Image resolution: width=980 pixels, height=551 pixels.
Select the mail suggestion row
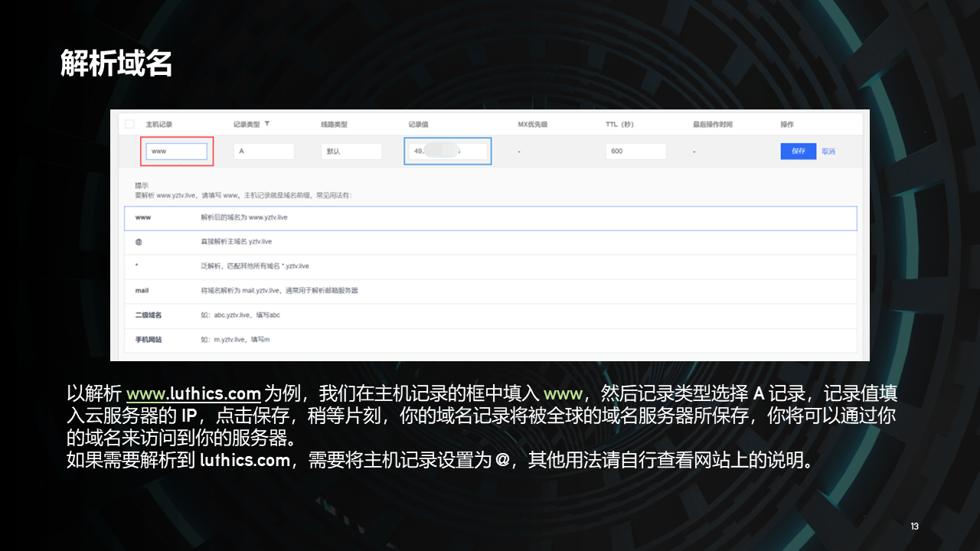tap(490, 291)
